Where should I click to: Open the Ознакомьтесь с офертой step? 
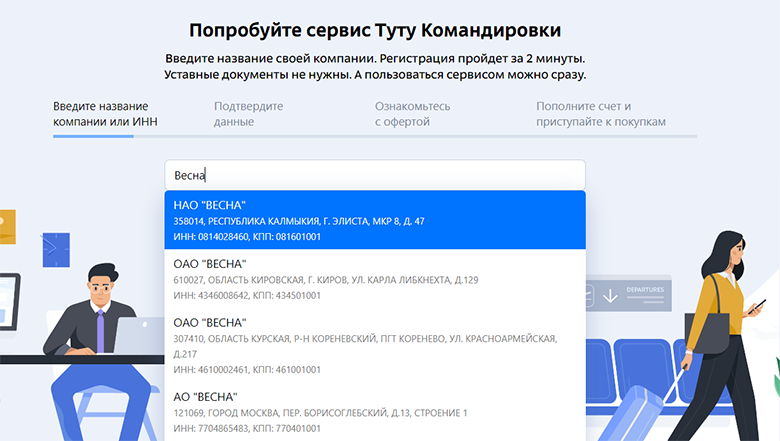pos(412,114)
